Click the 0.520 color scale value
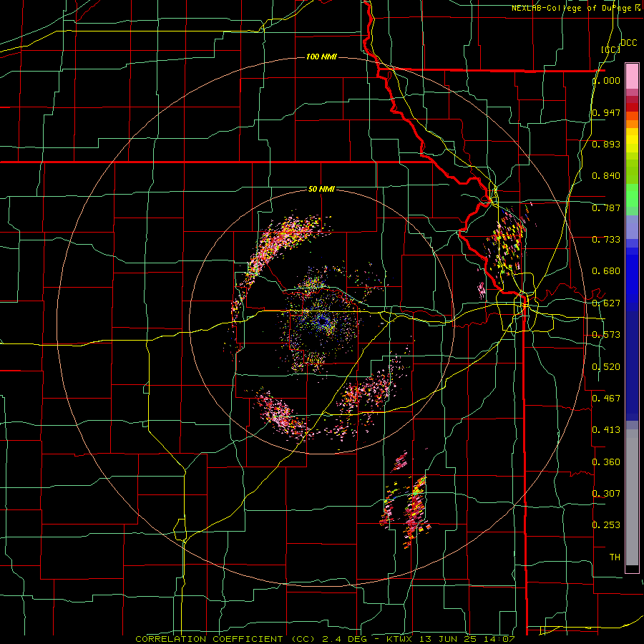644x644 pixels. point(606,367)
